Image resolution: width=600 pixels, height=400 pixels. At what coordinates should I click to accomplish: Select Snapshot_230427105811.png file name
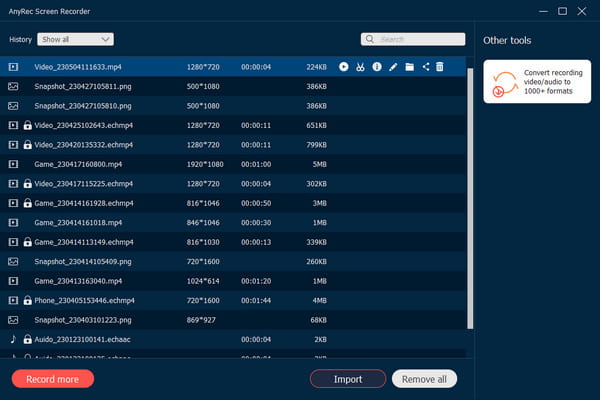(x=83, y=87)
